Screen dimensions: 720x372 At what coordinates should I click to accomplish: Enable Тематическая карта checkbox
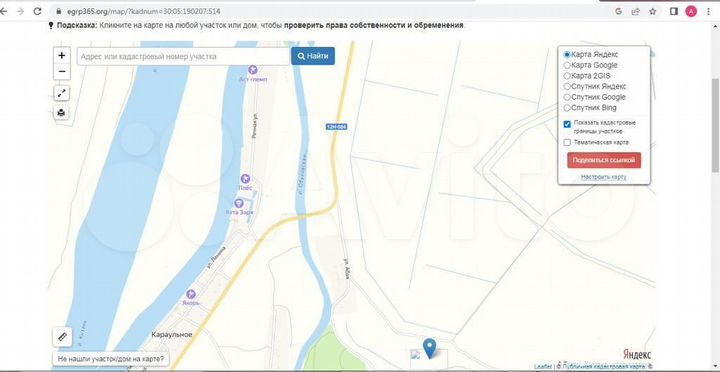click(x=567, y=142)
